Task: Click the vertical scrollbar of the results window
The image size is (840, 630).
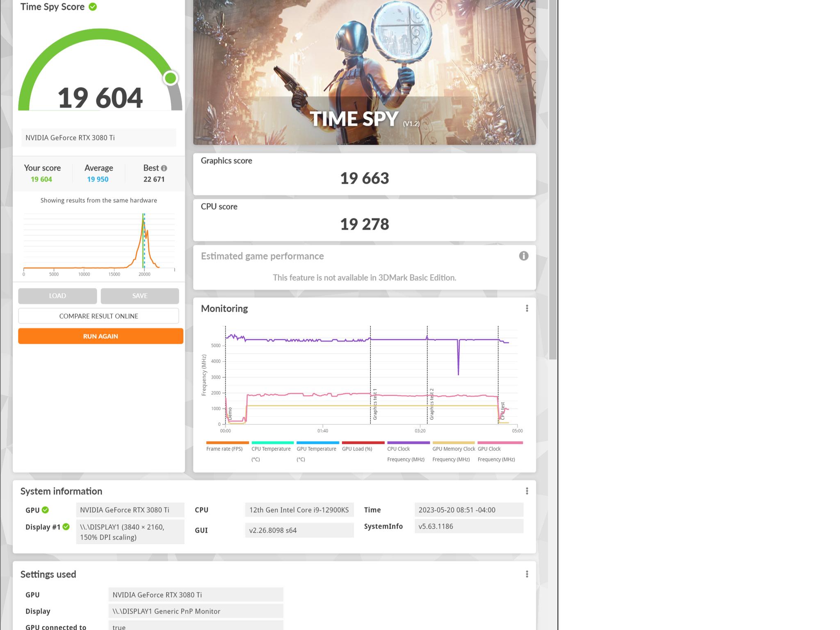Action: pyautogui.click(x=553, y=180)
